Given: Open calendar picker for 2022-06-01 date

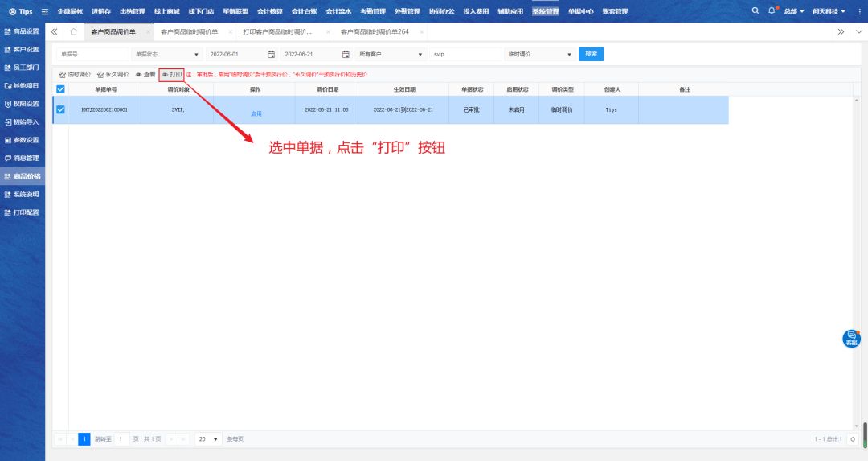Looking at the screenshot, I should point(271,54).
